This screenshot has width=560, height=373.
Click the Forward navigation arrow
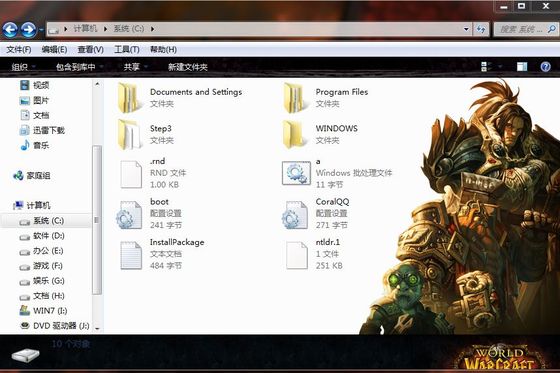(29, 30)
